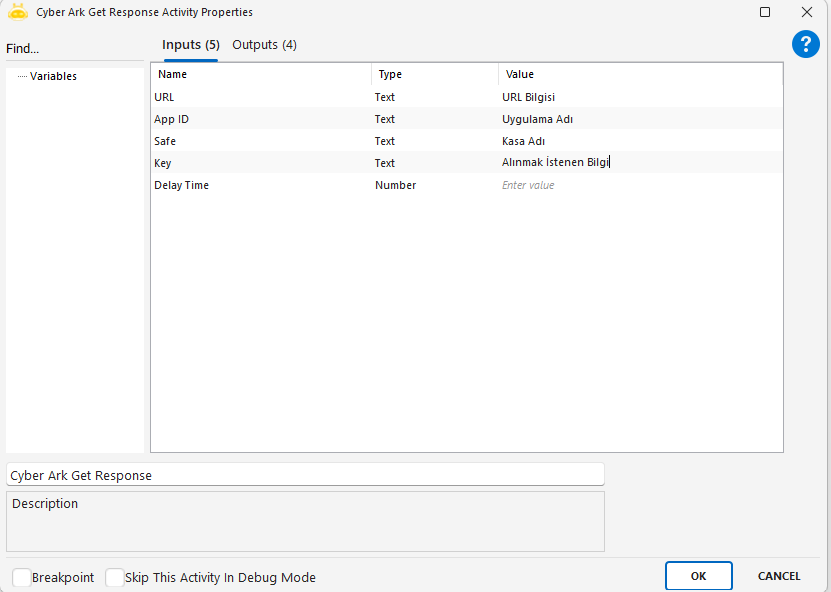This screenshot has height=592, width=831.
Task: Edit the activity name Cyber Ark Get Response
Action: [305, 475]
